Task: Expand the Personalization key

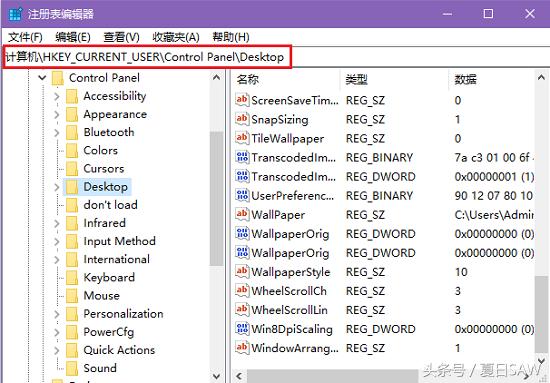Action: (x=57, y=314)
